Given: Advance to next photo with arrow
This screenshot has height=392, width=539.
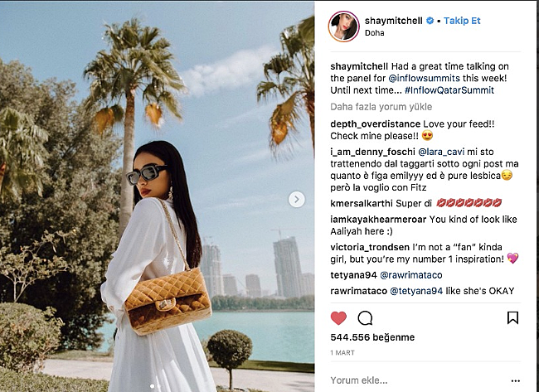Looking at the screenshot, I should [x=297, y=199].
